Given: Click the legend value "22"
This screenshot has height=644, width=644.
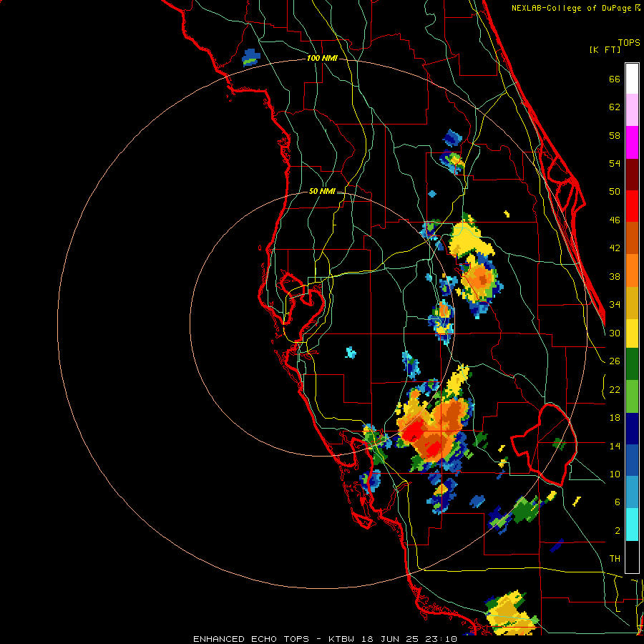Looking at the screenshot, I should click(615, 389).
